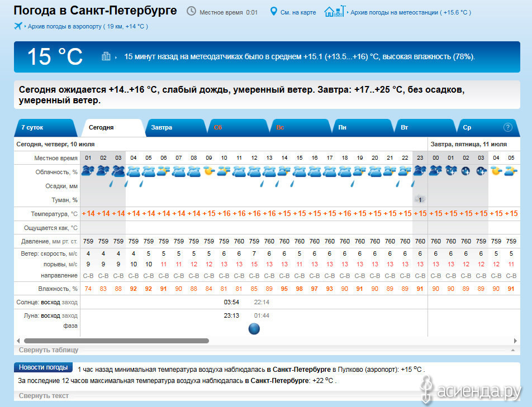Screen dimensions: 532x407
Task: Click the precipitation drop at hour 02
Action: click(111, 184)
